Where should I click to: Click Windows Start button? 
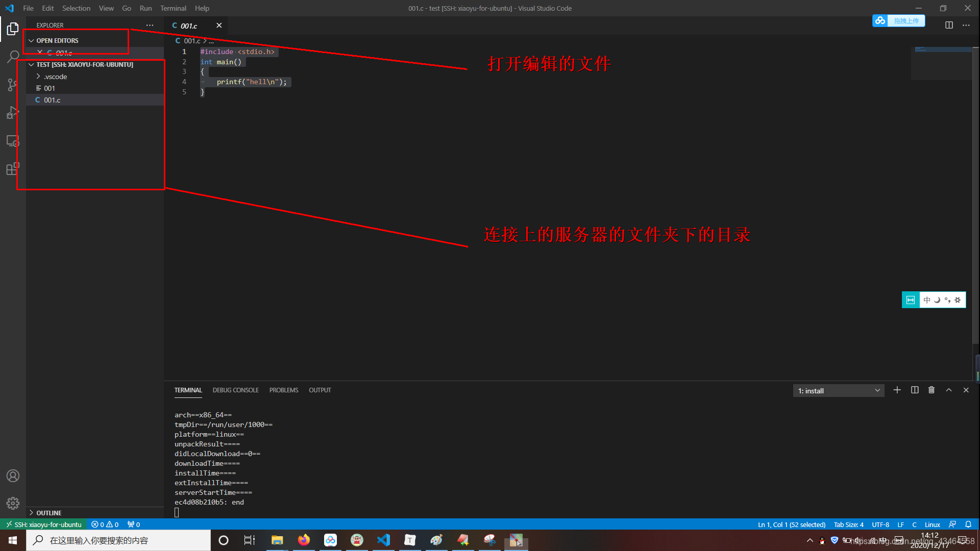13,540
